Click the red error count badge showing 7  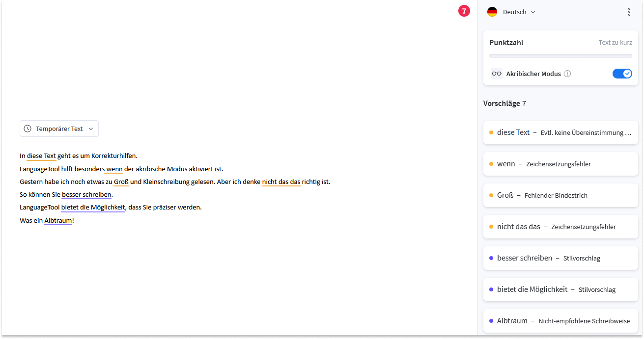click(464, 11)
